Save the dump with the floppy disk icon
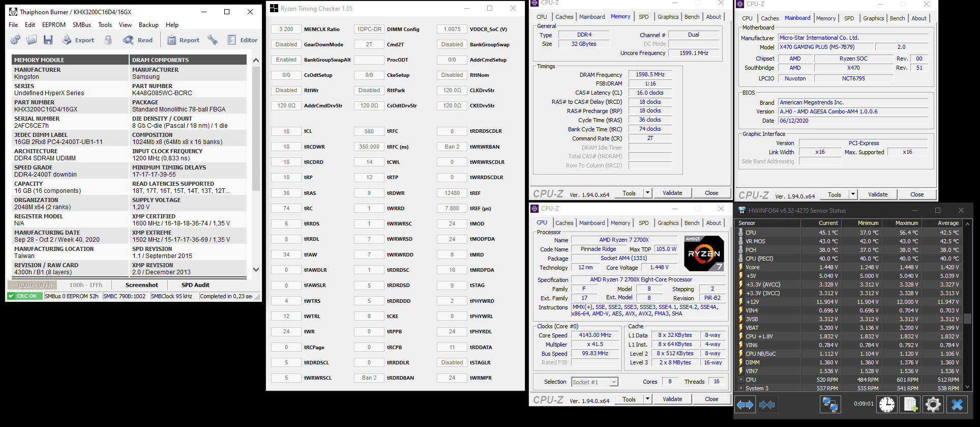Viewport: 980px width, 427px height. 48,40
